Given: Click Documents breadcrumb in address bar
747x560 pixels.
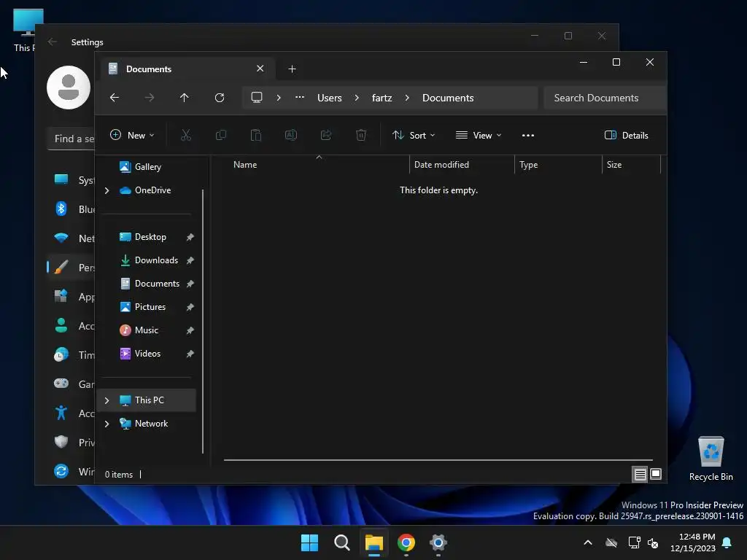Looking at the screenshot, I should 448,98.
